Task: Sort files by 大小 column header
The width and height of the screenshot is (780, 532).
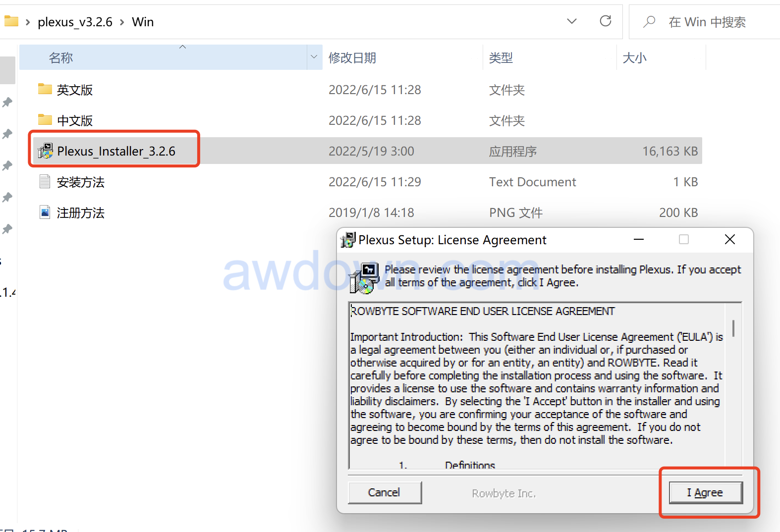Action: pos(634,58)
